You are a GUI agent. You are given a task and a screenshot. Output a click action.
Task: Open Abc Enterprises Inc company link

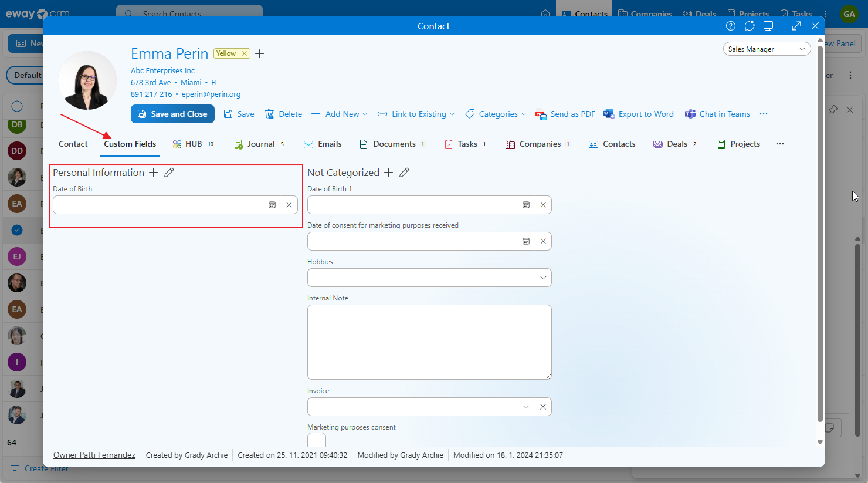point(162,71)
